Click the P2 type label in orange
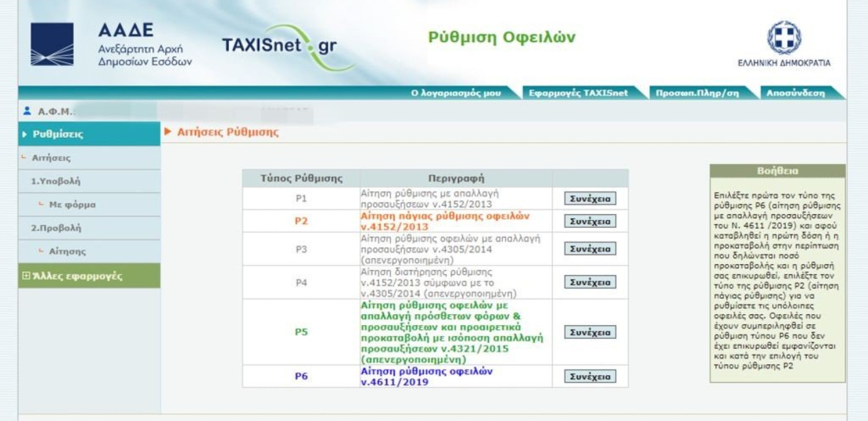The height and width of the screenshot is (421, 868). pyautogui.click(x=301, y=221)
